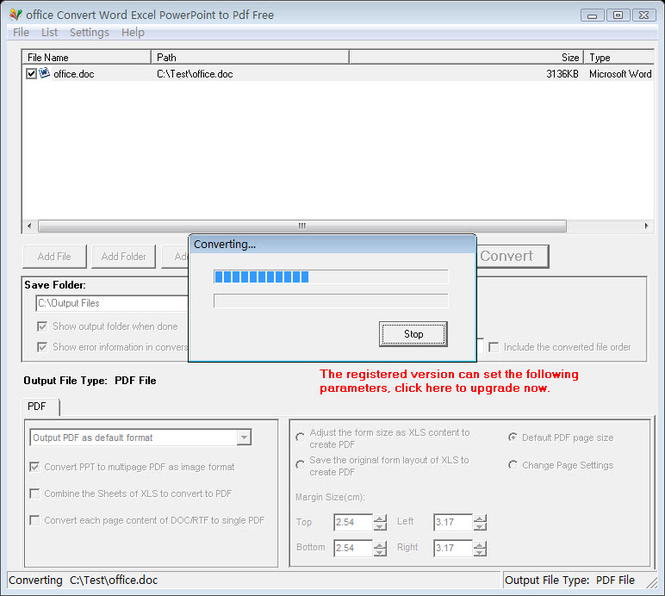
Task: Click the status bar Output File Type text
Action: pyautogui.click(x=570, y=580)
